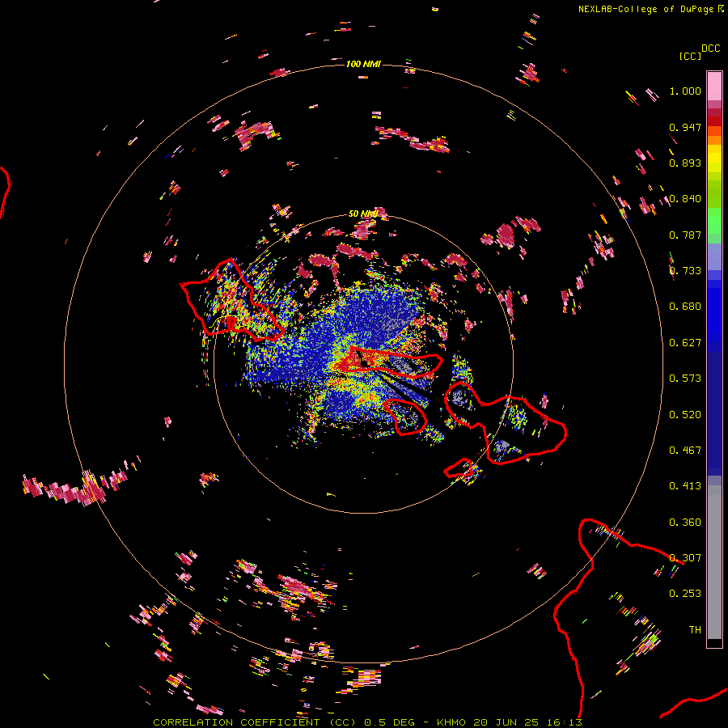
Task: Select the 0.893 color scale value
Action: 685,163
